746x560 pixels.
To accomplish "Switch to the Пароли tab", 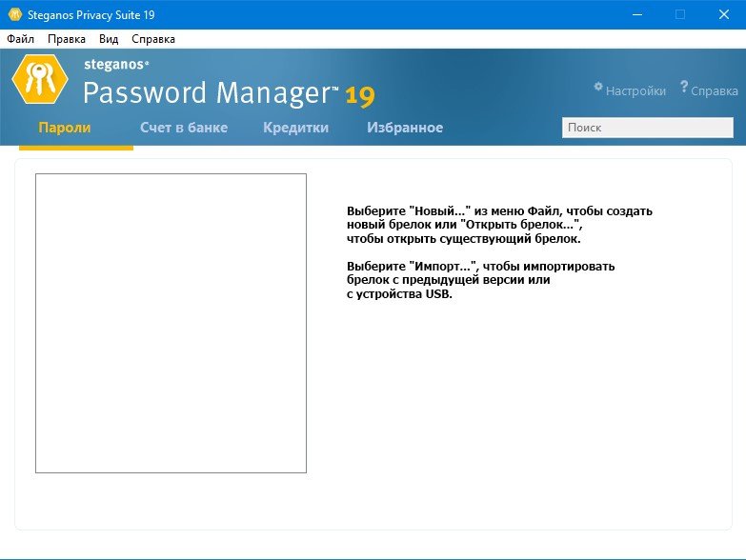I will coord(64,128).
